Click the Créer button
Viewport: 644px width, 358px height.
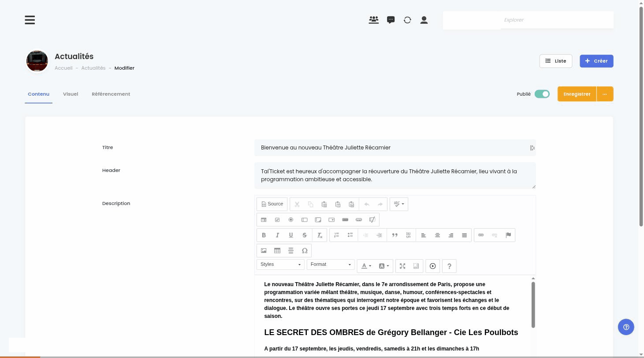click(x=596, y=61)
